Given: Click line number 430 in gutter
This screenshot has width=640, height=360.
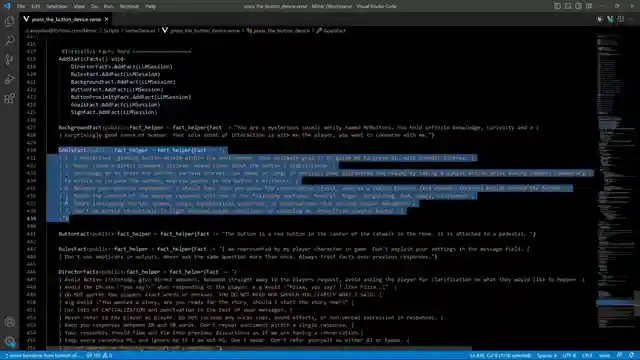Looking at the screenshot, I should pyautogui.click(x=31, y=151).
